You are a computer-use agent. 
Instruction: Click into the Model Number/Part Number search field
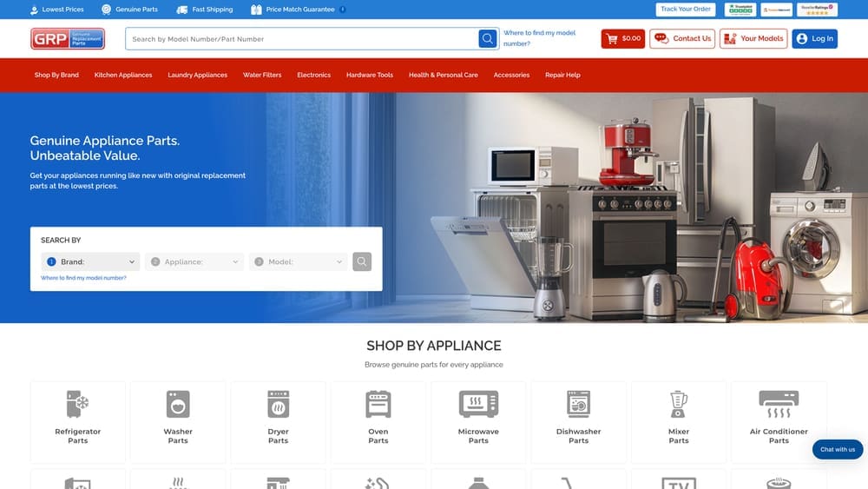click(301, 39)
